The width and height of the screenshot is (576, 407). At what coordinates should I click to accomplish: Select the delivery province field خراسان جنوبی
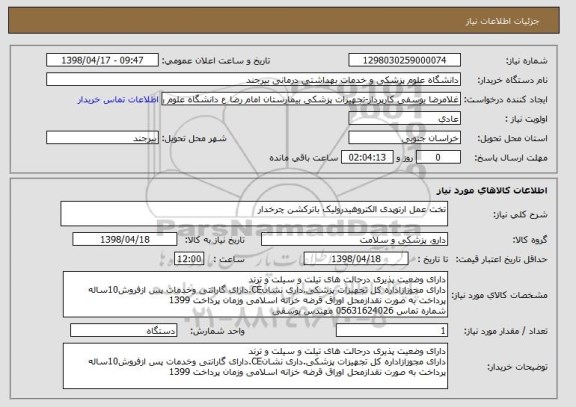[x=404, y=138]
